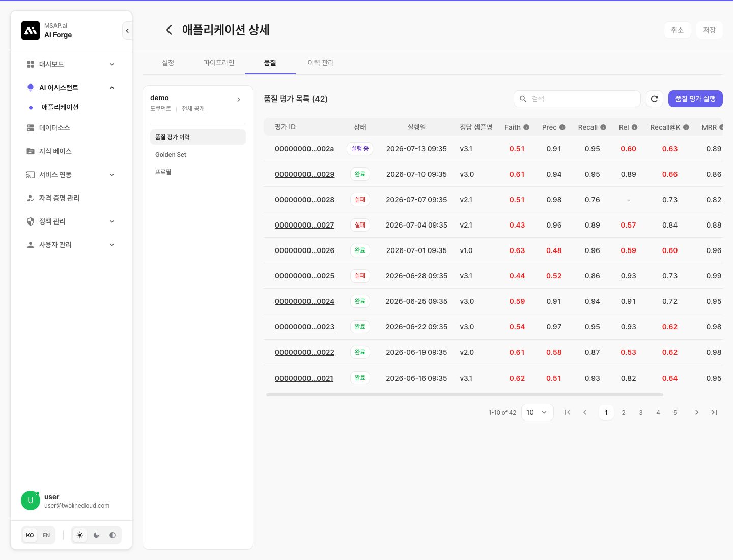733x560 pixels.
Task: Click the Prec column info icon
Action: pyautogui.click(x=562, y=127)
